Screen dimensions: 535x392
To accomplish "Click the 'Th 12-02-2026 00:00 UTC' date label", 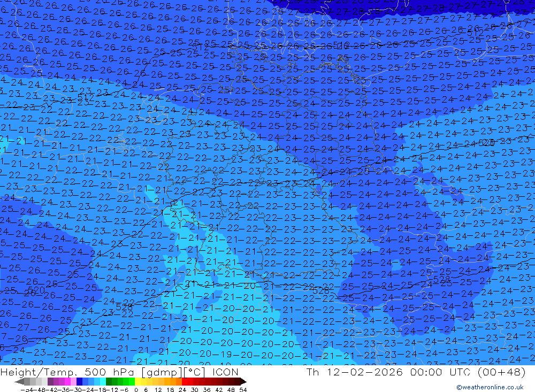I will [x=388, y=372].
